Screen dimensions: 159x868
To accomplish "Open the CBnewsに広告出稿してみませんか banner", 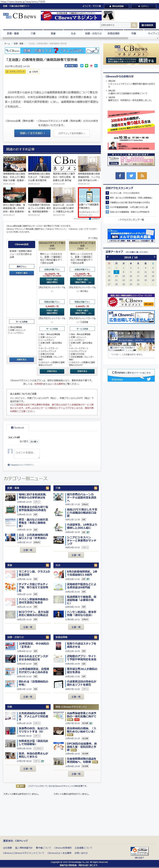I will [x=131, y=317].
